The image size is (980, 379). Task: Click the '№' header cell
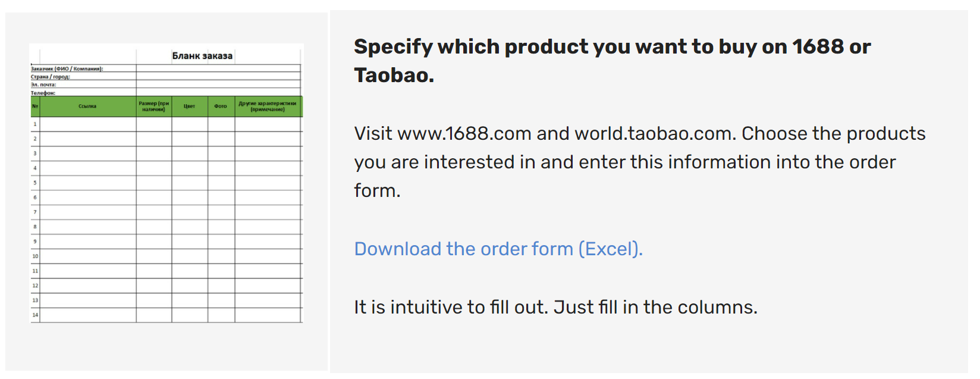click(x=35, y=107)
